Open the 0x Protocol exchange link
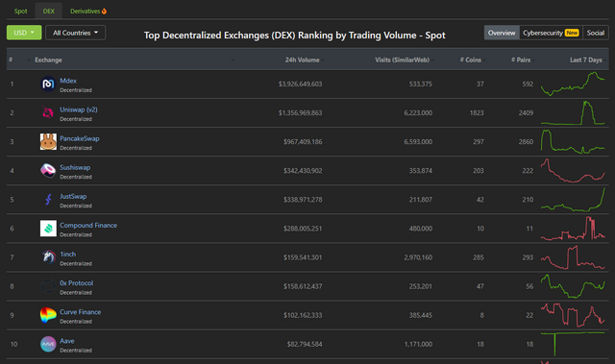The image size is (615, 364). (x=77, y=283)
